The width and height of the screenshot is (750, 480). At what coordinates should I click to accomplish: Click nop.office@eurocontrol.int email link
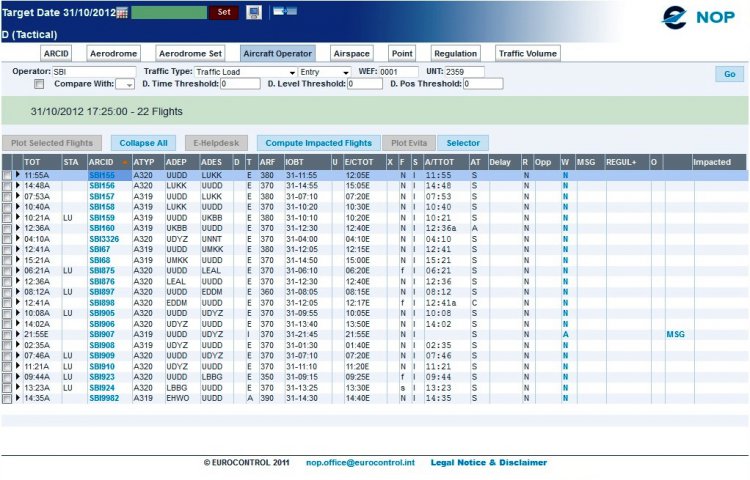(360, 463)
